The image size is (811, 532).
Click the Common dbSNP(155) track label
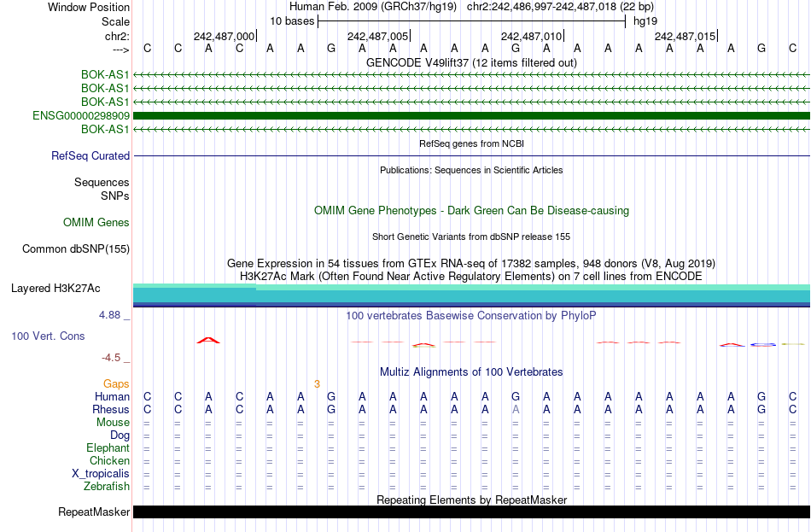(76, 249)
